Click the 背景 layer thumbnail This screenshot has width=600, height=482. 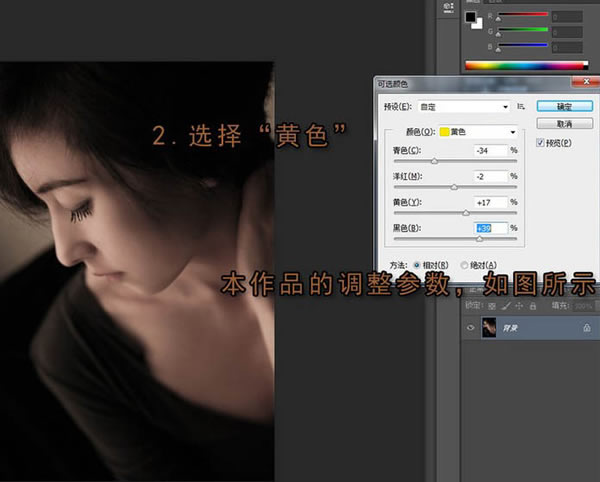pos(489,327)
